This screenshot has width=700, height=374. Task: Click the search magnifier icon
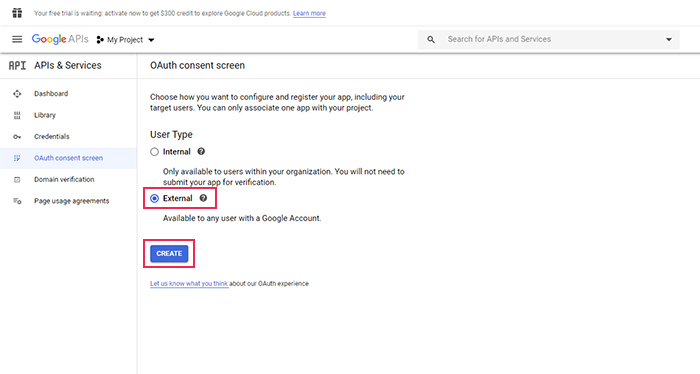tap(431, 39)
